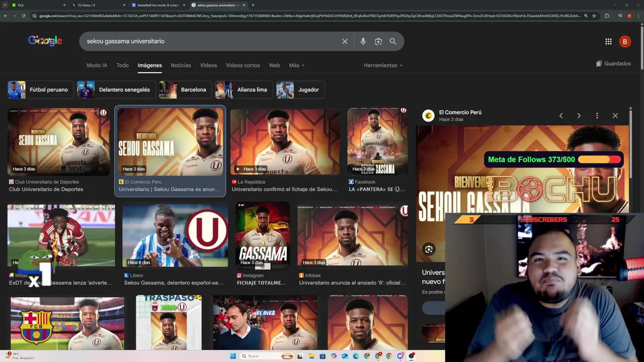Switch to the Noticias tab
Image resolution: width=644 pixels, height=362 pixels.
point(181,65)
